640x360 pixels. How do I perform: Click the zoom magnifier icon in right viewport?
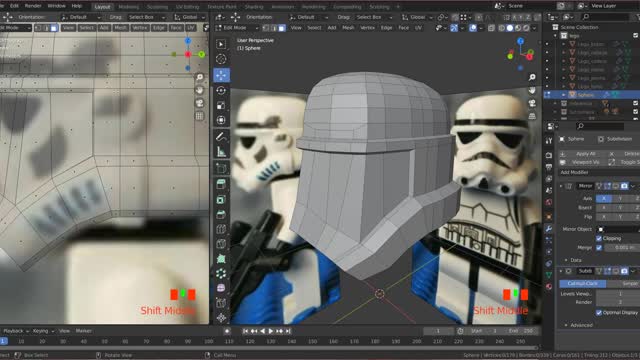532,77
